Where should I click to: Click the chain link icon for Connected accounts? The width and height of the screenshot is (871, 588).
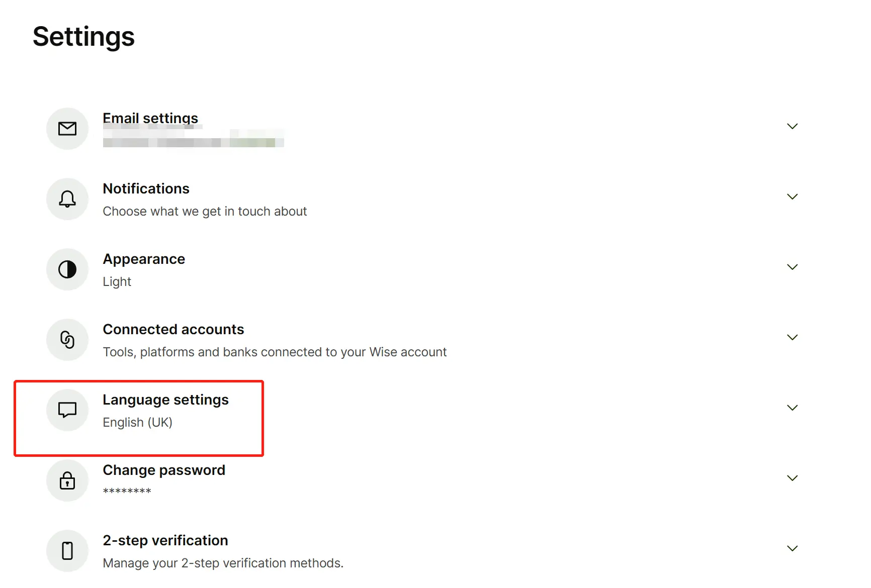click(67, 340)
